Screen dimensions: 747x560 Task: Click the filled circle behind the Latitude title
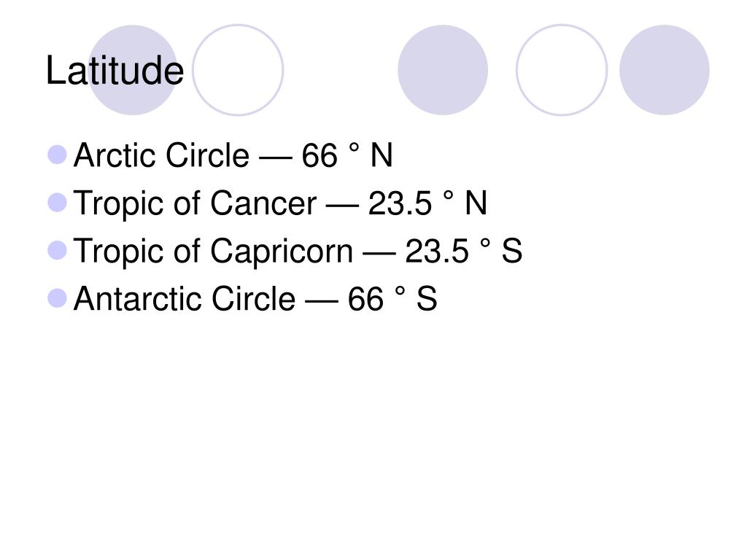(x=133, y=70)
